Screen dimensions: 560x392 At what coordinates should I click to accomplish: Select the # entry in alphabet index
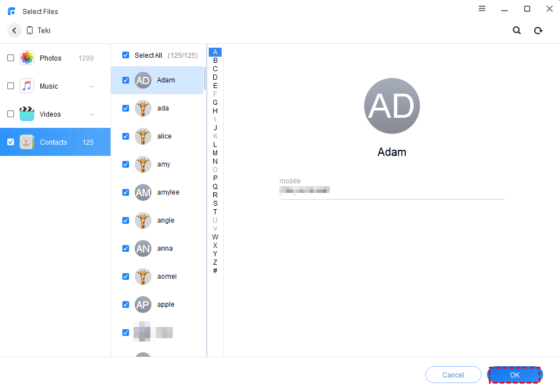click(215, 271)
